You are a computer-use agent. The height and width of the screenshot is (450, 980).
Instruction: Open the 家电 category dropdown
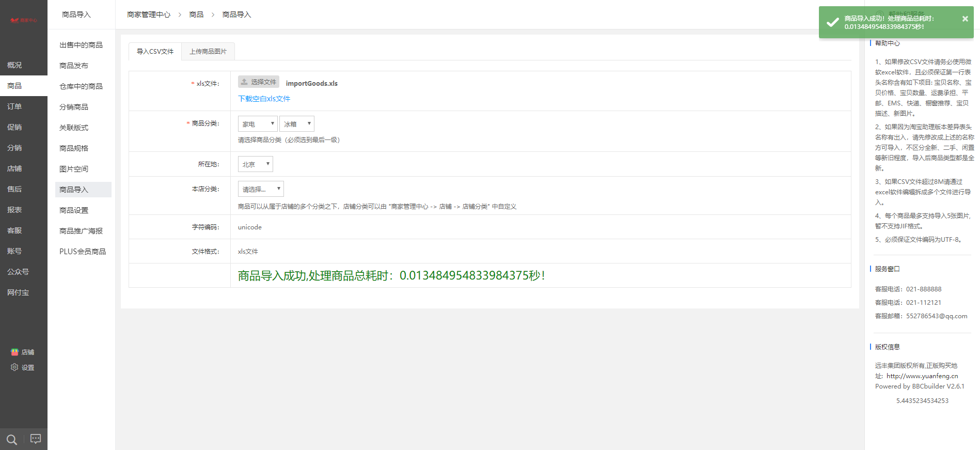258,123
